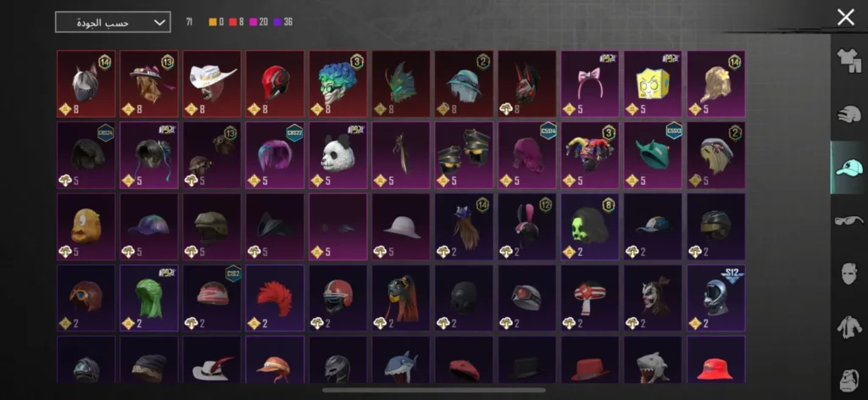Select the helmet category icon
868x400 pixels.
pos(849,115)
